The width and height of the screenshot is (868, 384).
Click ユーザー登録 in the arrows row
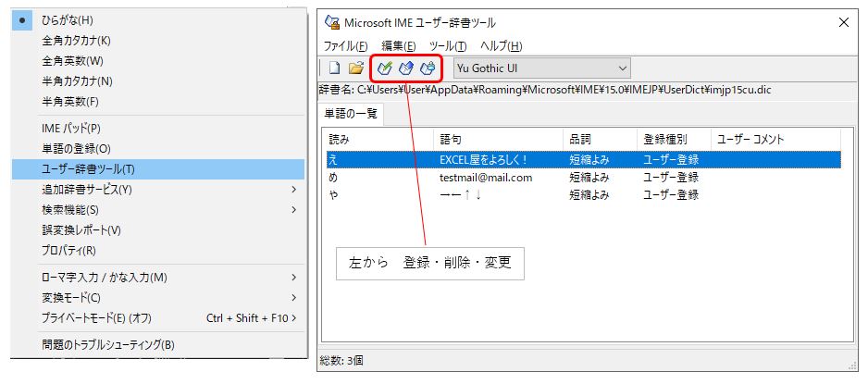click(x=670, y=194)
